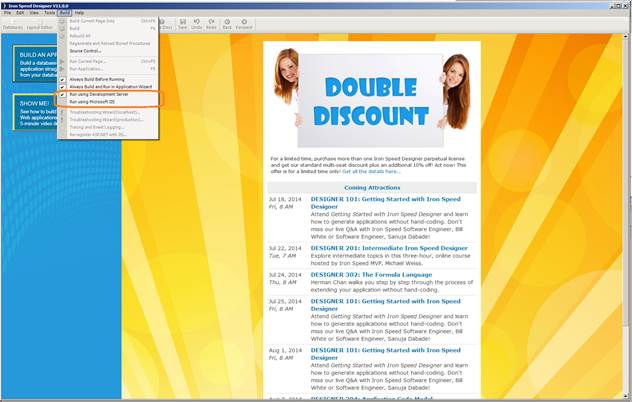
Task: Toggle Always Build and Run in Application Wizard
Action: click(108, 87)
